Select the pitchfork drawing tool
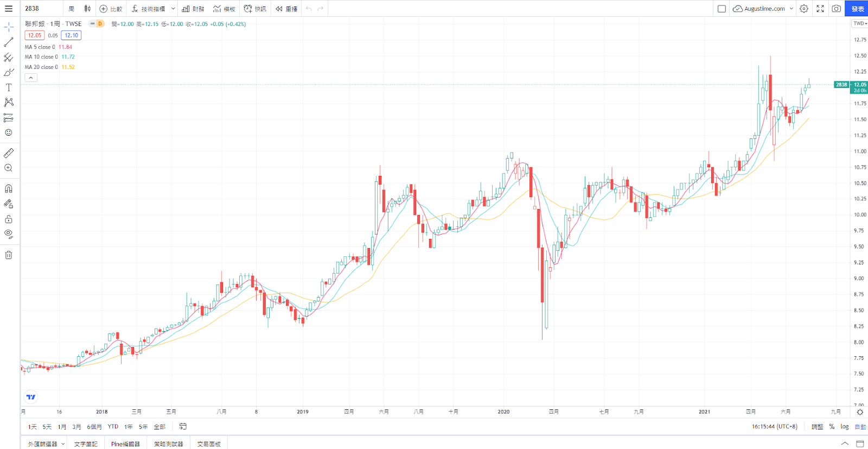The height and width of the screenshot is (449, 868). [9, 57]
